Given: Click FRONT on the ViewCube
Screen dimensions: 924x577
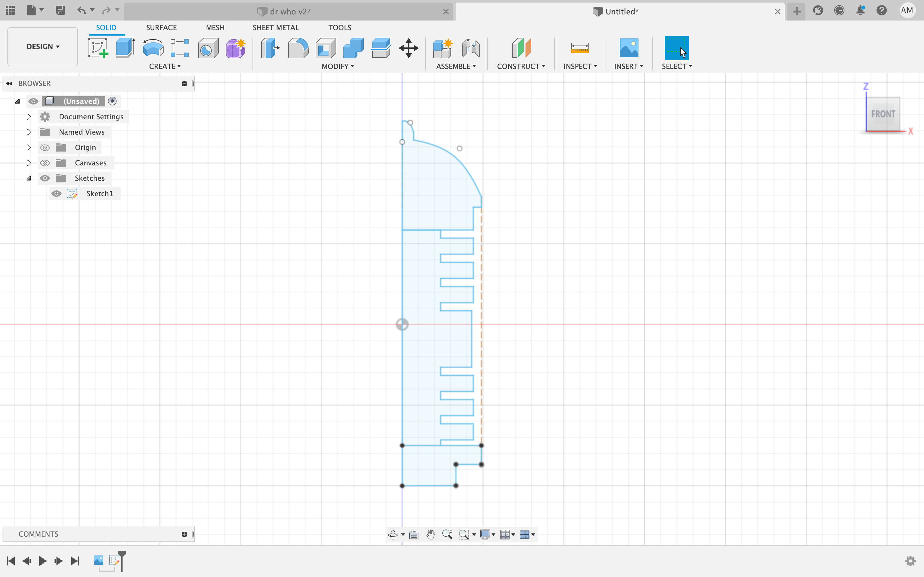Looking at the screenshot, I should tap(883, 114).
